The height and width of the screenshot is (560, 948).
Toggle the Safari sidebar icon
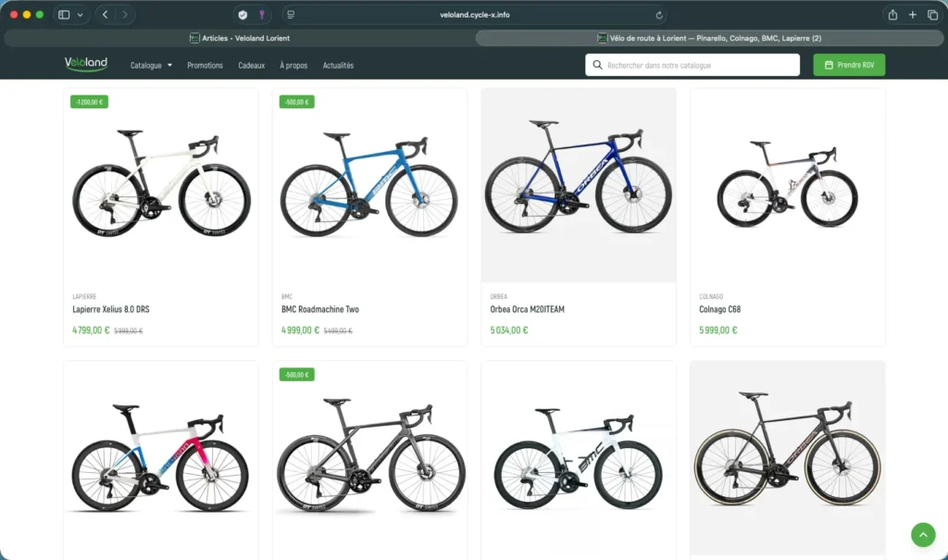click(x=64, y=15)
